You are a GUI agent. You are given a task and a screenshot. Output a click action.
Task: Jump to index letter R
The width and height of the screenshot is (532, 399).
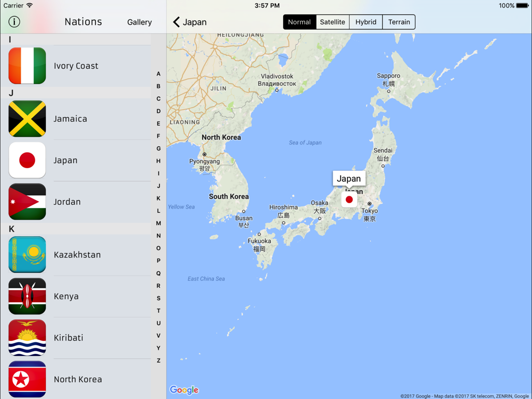coord(159,286)
